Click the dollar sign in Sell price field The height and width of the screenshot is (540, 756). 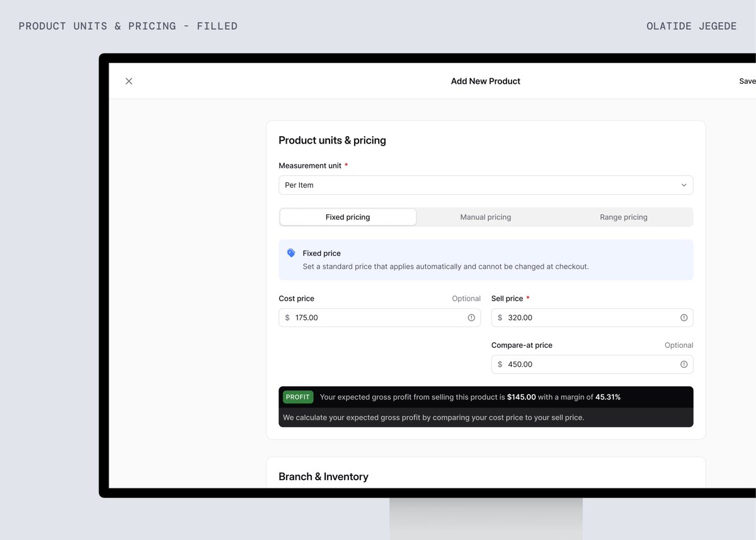point(500,318)
